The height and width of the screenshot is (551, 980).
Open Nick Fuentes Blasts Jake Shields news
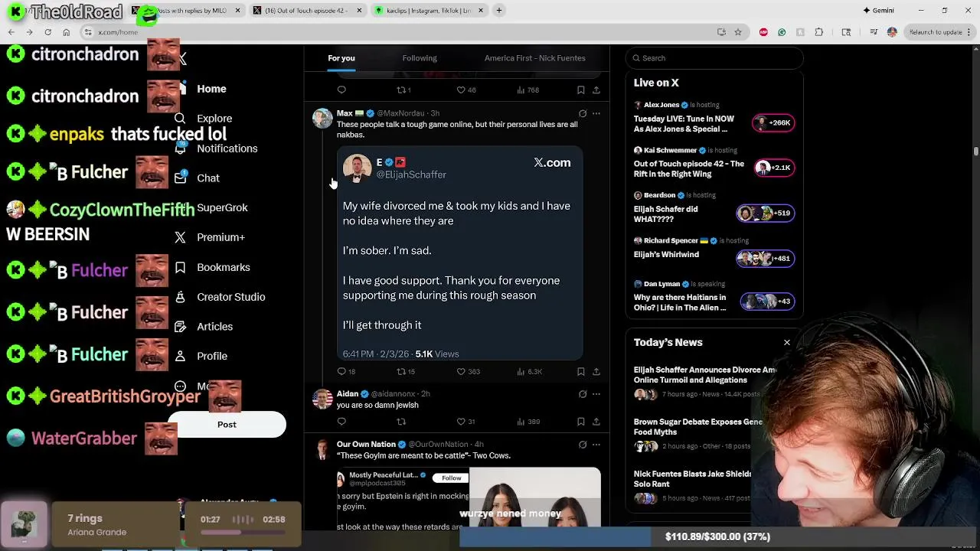tap(693, 487)
